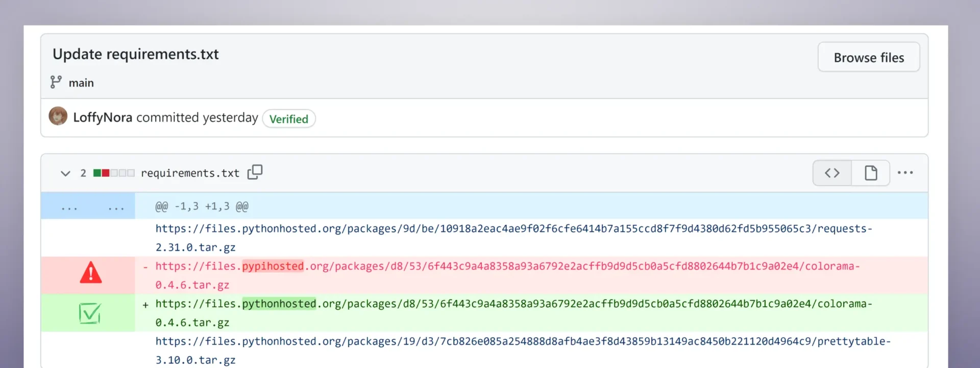This screenshot has width=980, height=368.
Task: Click the Browse files button
Action: point(868,57)
